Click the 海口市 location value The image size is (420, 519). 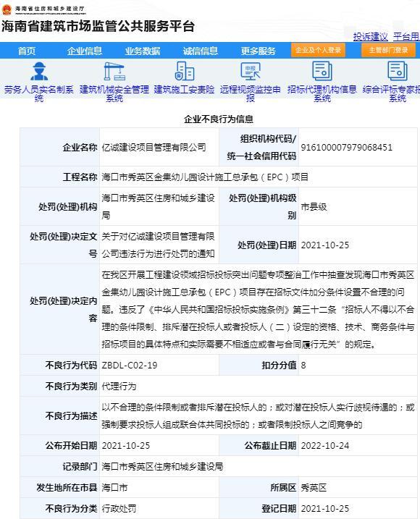click(x=114, y=488)
